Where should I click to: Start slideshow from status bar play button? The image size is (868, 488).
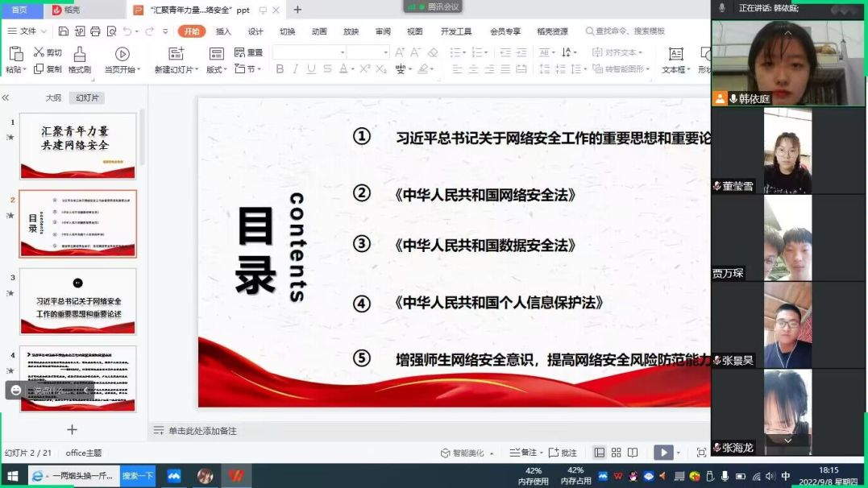pyautogui.click(x=662, y=453)
